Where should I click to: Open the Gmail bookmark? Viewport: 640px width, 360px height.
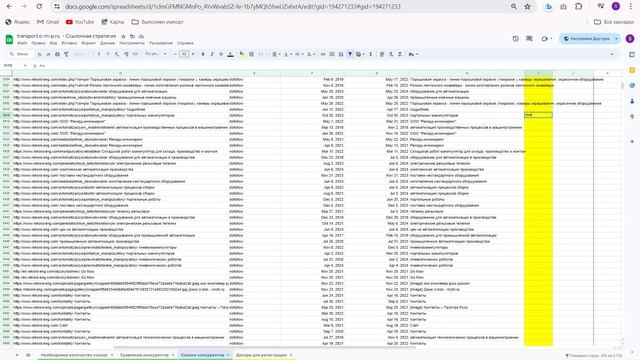click(x=48, y=22)
